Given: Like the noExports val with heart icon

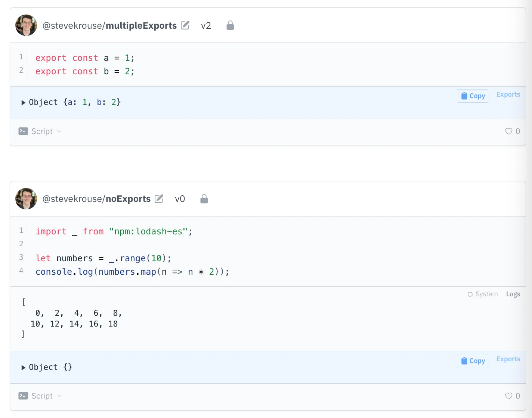Looking at the screenshot, I should (x=508, y=396).
